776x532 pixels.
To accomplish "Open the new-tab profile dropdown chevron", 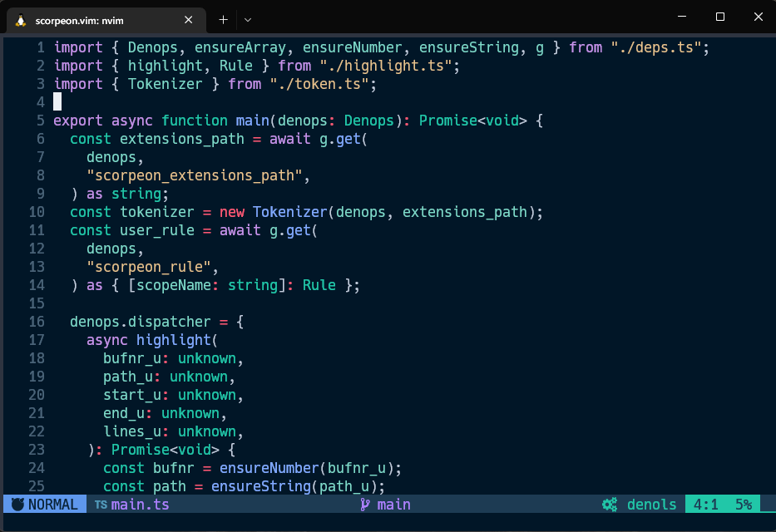I will 248,20.
